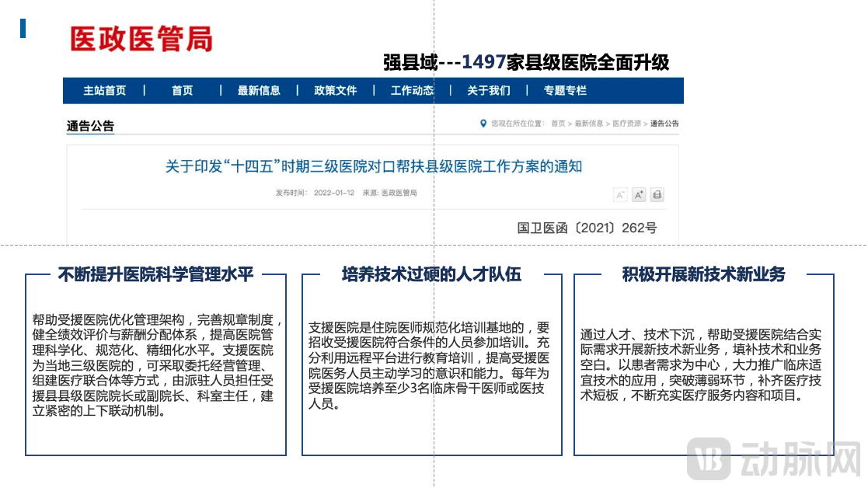The height and width of the screenshot is (488, 868).
Task: Click the print page icon
Action: (x=657, y=195)
